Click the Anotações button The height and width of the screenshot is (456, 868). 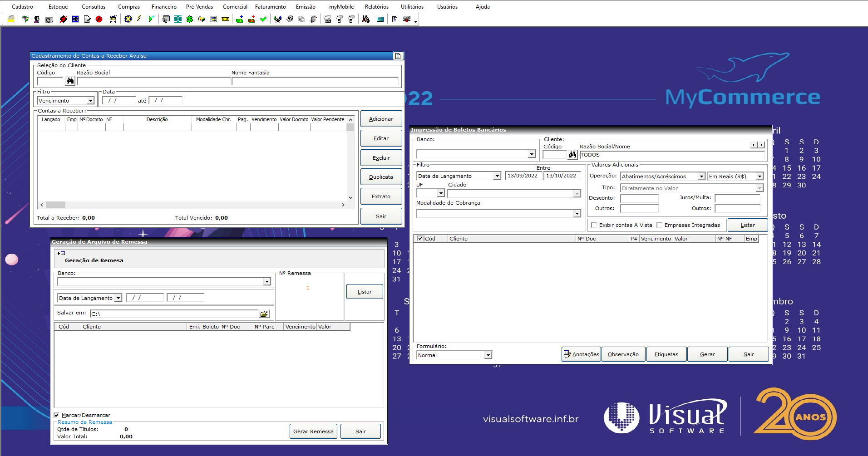point(581,354)
